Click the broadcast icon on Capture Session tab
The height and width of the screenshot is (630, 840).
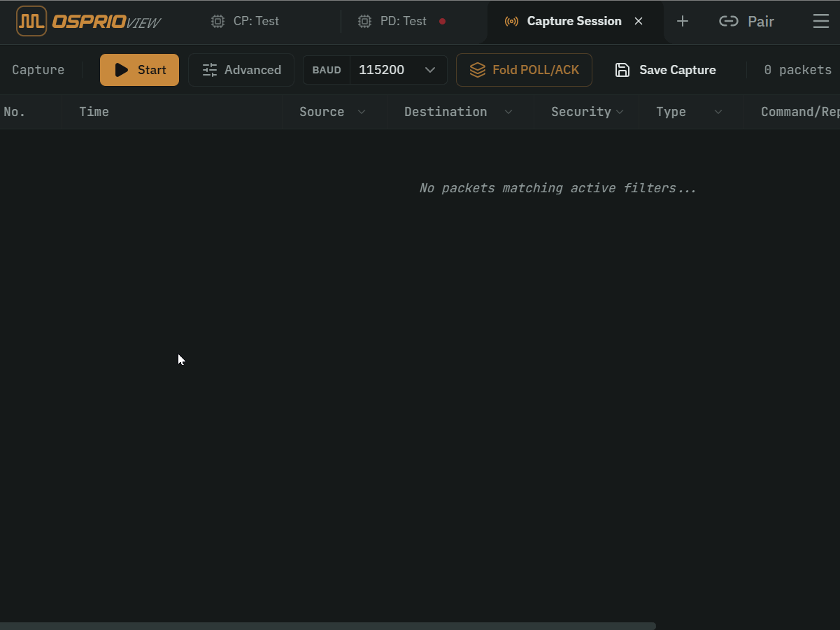point(511,21)
